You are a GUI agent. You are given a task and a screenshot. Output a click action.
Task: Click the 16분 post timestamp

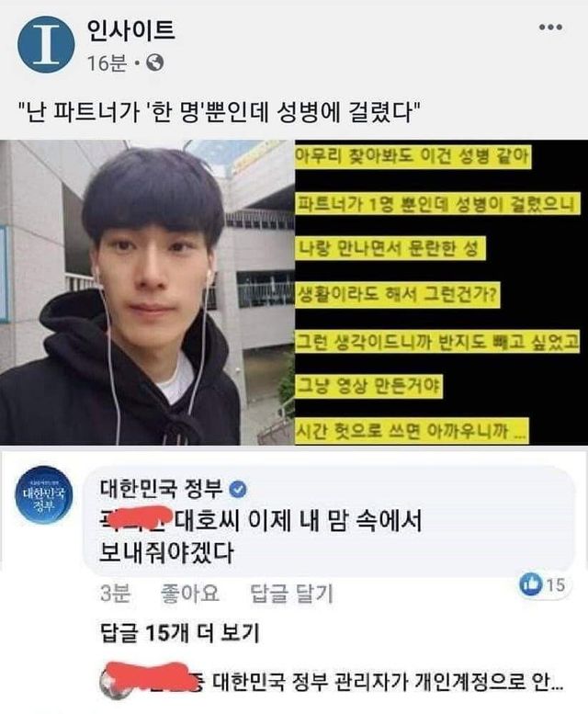click(107, 62)
